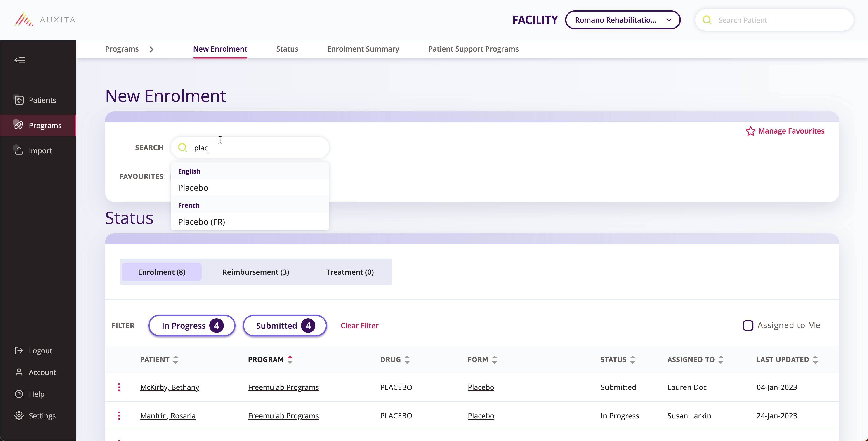Click the Manage Favourites star icon
This screenshot has height=441, width=868.
point(750,131)
